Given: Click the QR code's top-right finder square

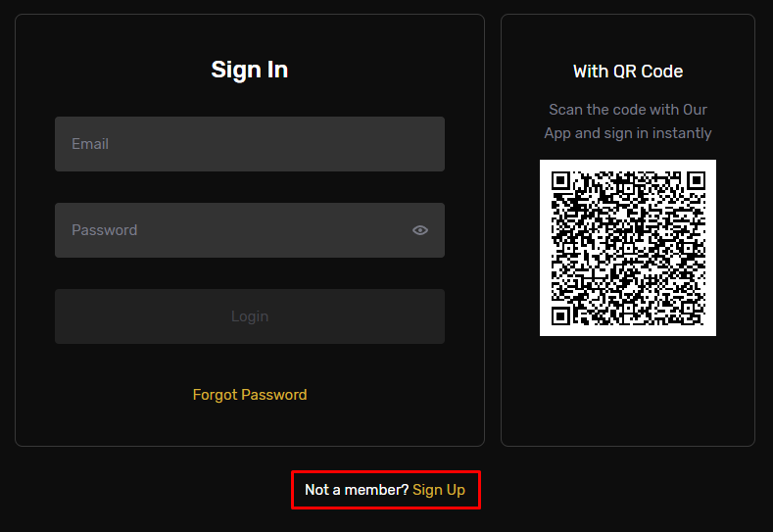Looking at the screenshot, I should pos(696,180).
